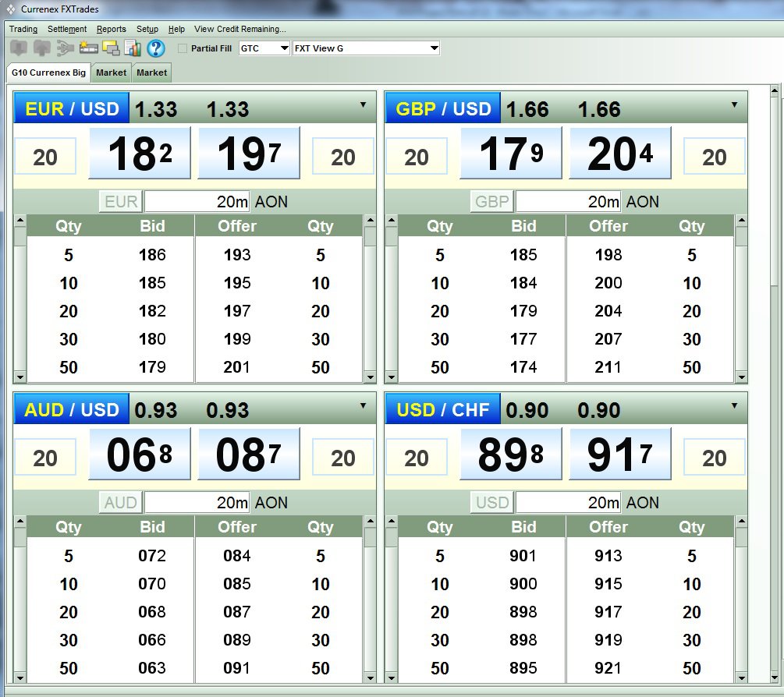Select offer 921 in the USD / CHF depth table
This screenshot has width=784, height=697.
(608, 668)
